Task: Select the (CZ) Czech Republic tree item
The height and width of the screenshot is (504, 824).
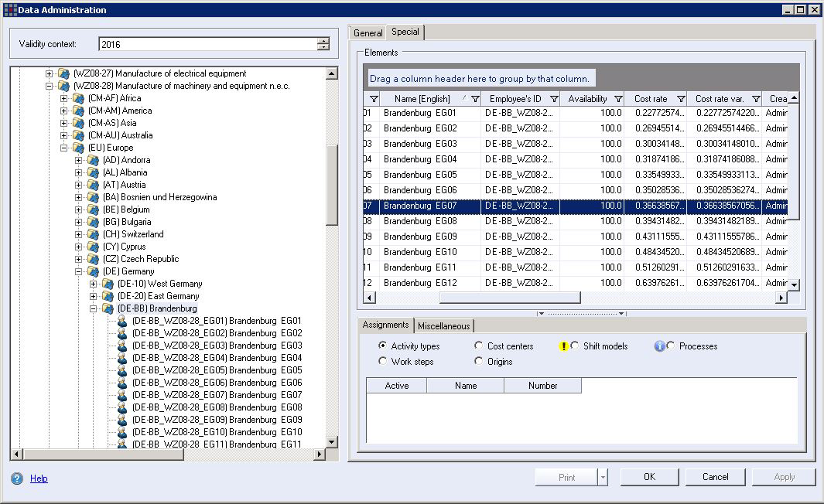Action: pos(141,259)
